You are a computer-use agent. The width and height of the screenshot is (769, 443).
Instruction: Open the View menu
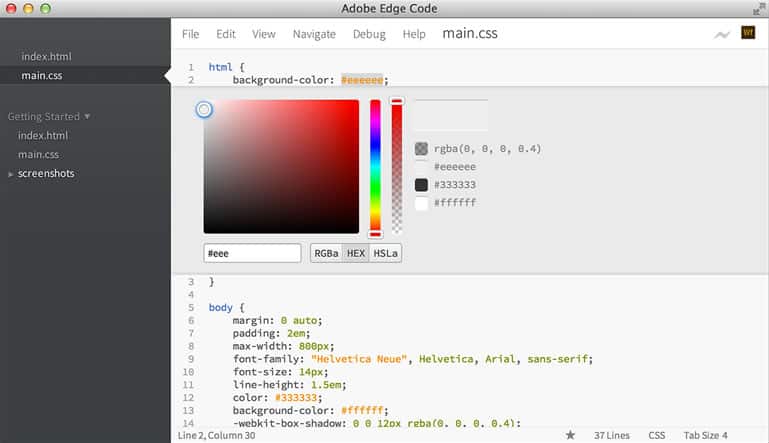[x=264, y=34]
